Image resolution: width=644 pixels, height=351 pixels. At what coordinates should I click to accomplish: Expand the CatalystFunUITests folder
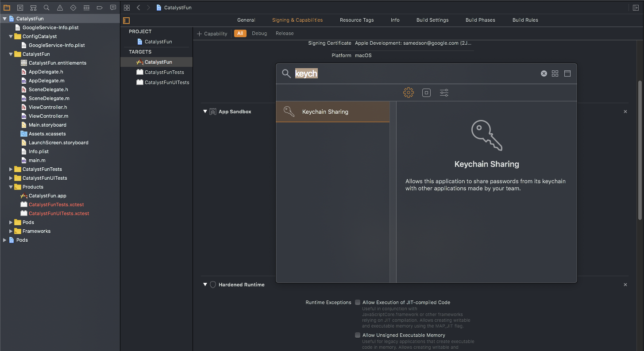pos(11,178)
